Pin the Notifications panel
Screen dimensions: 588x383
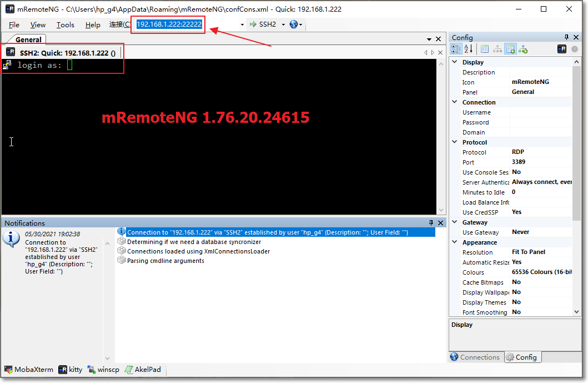pos(431,223)
